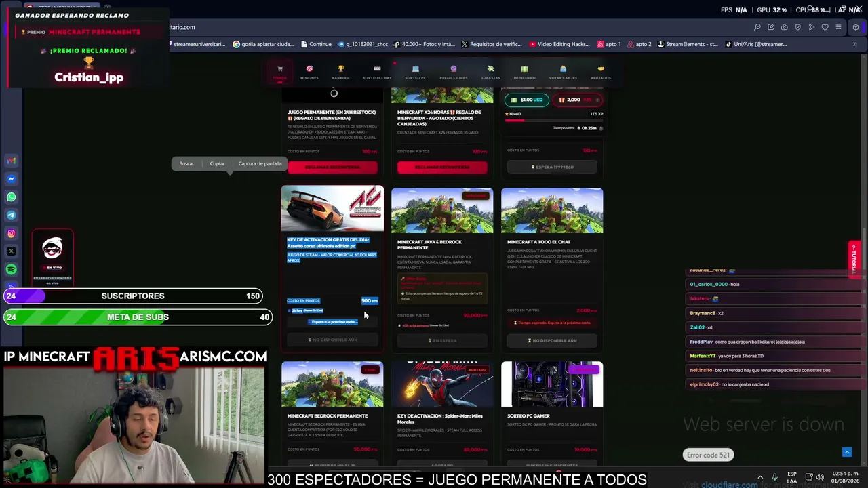Open the Misiones section
This screenshot has height=488, width=868.
click(x=309, y=72)
